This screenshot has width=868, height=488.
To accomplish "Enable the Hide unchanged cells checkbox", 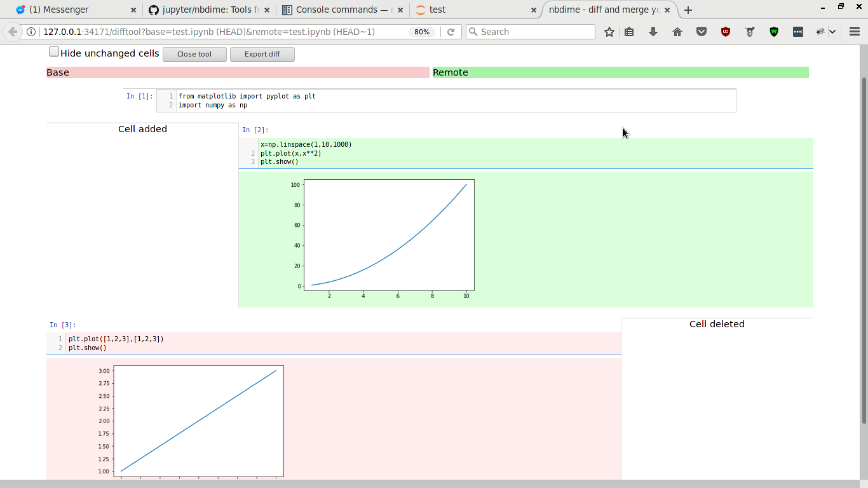I will pyautogui.click(x=54, y=51).
